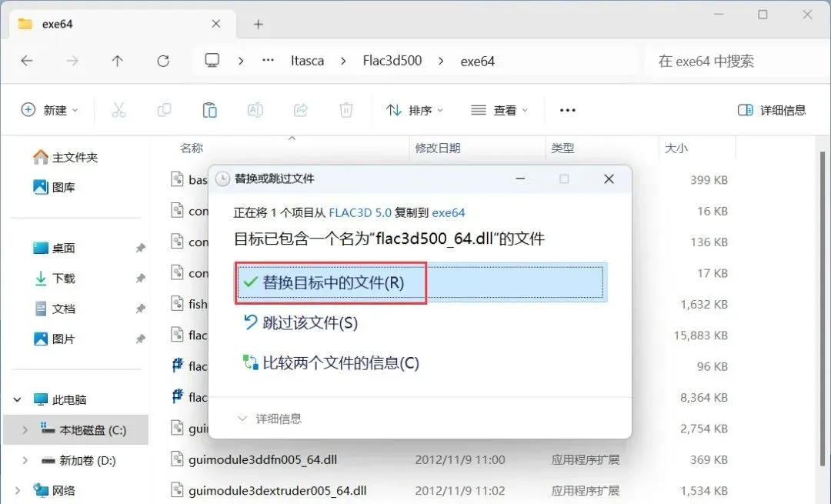The height and width of the screenshot is (504, 831).
Task: Click the 96 KB flac application file icon
Action: click(178, 365)
